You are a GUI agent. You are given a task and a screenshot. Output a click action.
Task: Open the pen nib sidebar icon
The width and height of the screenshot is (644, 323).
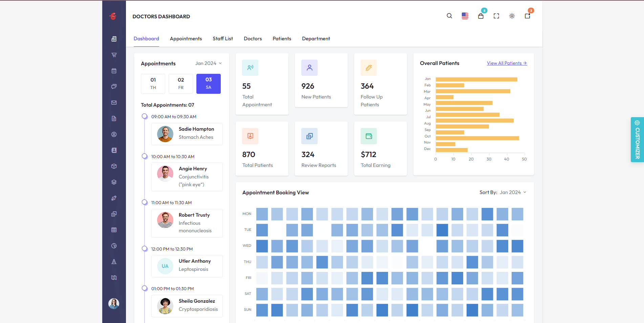[x=114, y=198]
